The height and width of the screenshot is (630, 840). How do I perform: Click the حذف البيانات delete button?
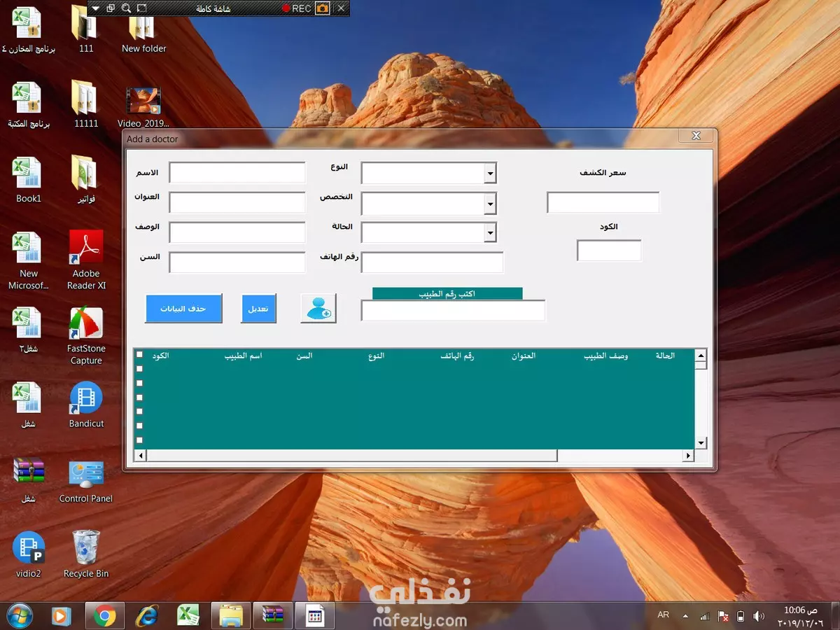pyautogui.click(x=183, y=309)
